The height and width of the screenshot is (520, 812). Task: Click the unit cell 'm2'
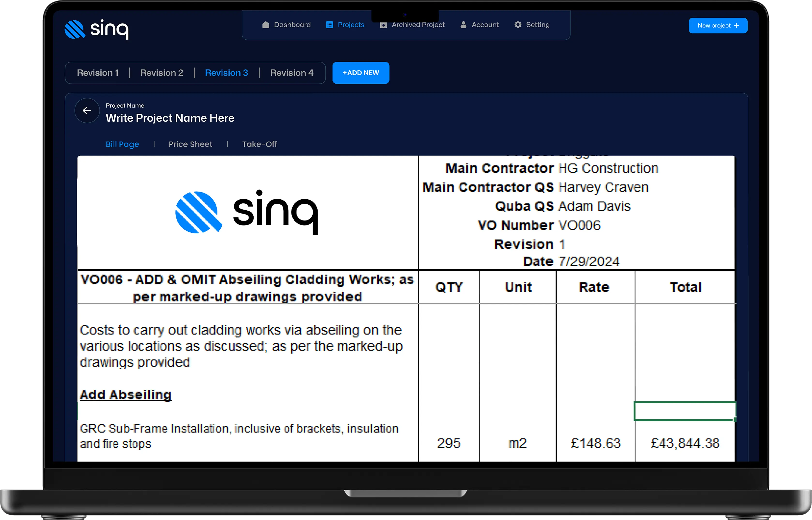pyautogui.click(x=518, y=443)
